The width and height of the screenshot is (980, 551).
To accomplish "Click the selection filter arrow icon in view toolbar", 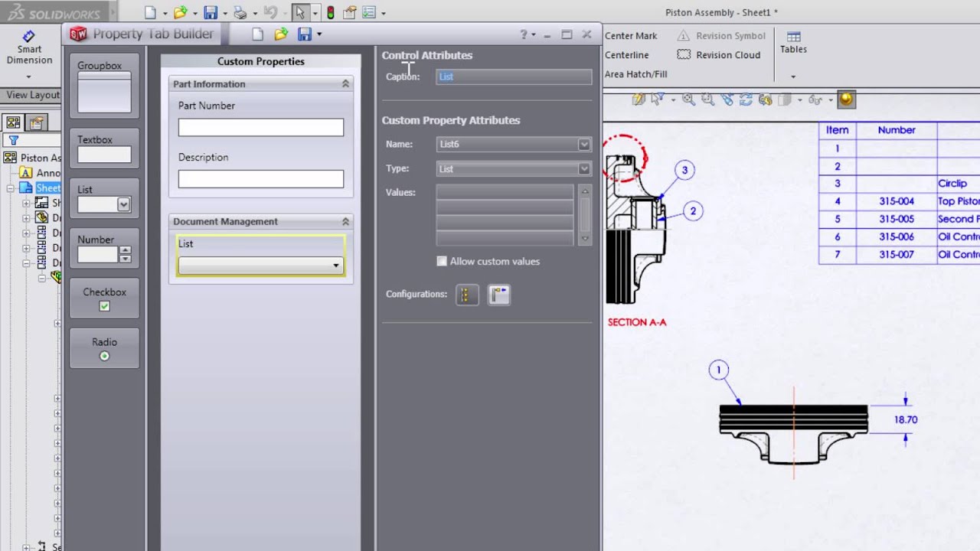I will [657, 99].
